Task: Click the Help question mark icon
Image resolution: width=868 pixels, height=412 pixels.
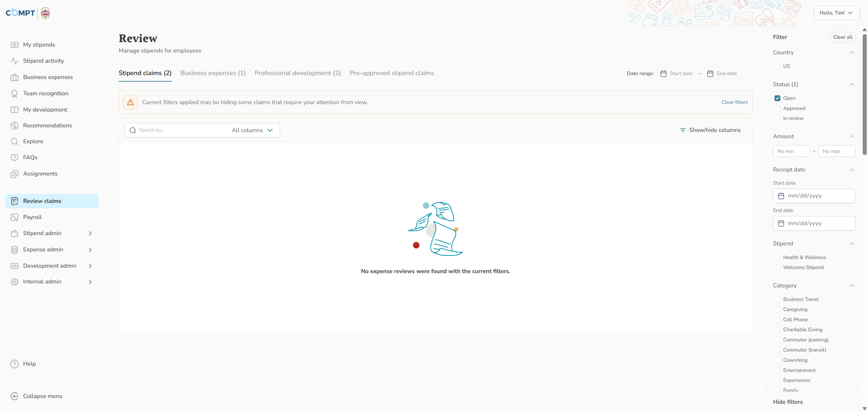Action: tap(14, 364)
